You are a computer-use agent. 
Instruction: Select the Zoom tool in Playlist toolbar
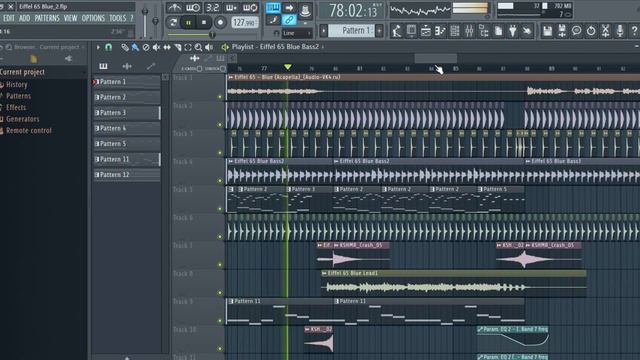(x=198, y=47)
